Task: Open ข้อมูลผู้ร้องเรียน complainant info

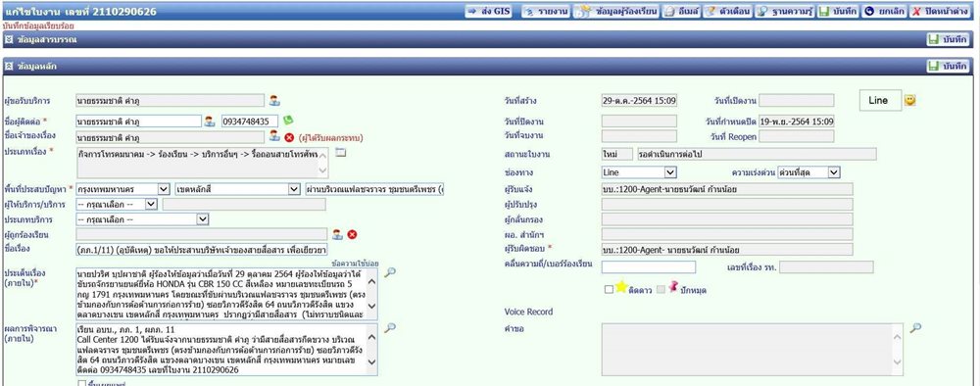Action: (x=616, y=11)
